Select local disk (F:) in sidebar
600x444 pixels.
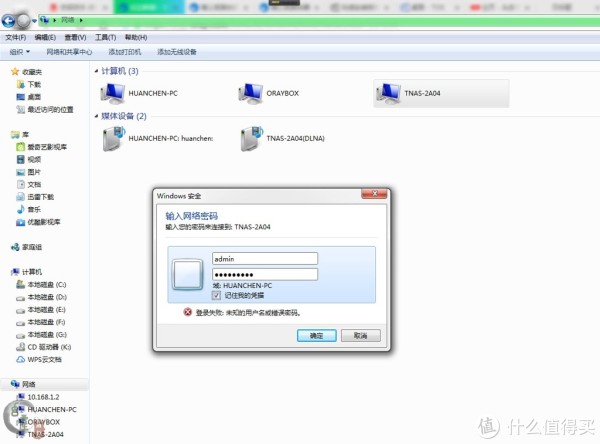[x=41, y=322]
